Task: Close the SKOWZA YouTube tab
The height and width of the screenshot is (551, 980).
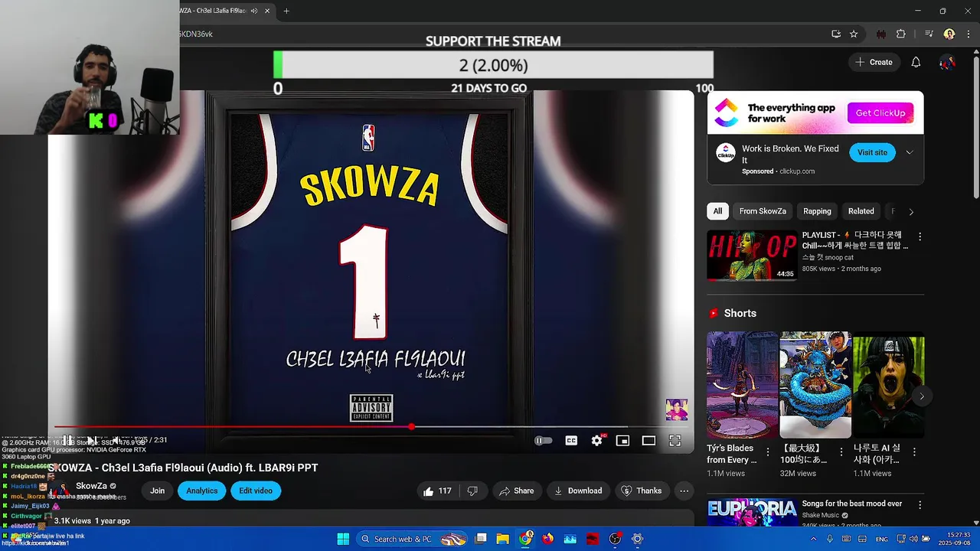Action: click(x=267, y=11)
